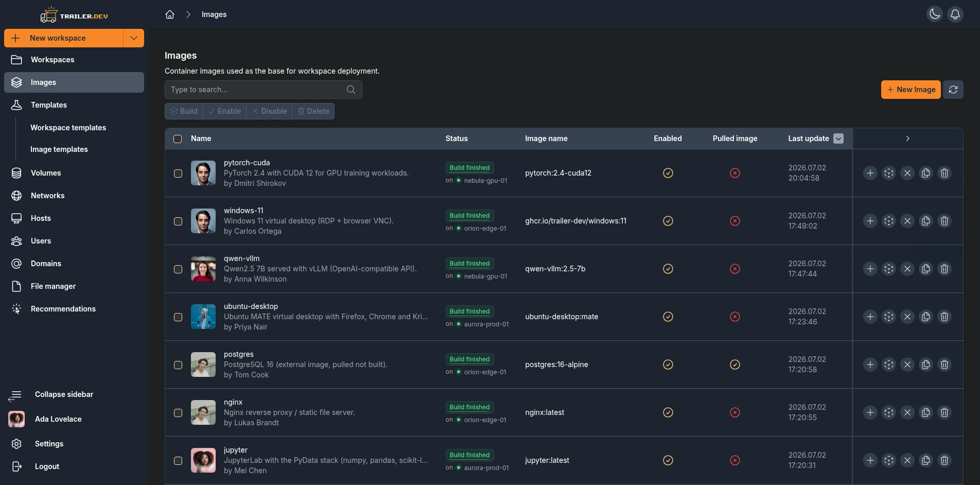980x485 pixels.
Task: Delete the pytorch-cuda image with trash icon
Action: coord(944,173)
